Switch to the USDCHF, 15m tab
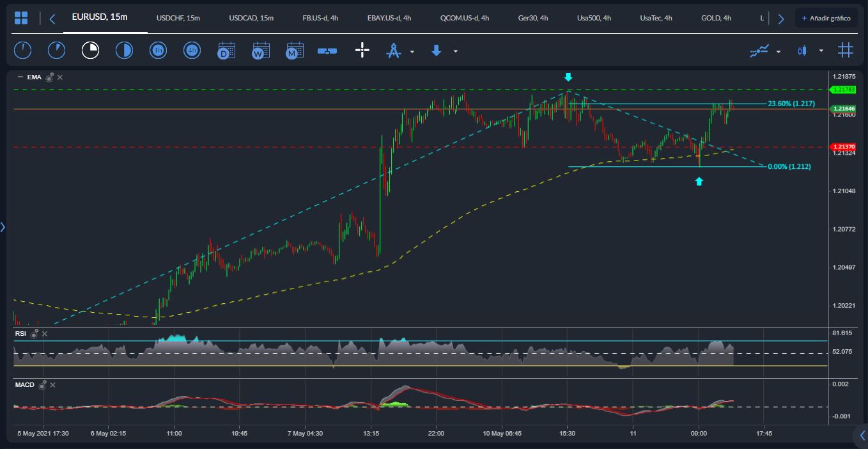 [178, 18]
